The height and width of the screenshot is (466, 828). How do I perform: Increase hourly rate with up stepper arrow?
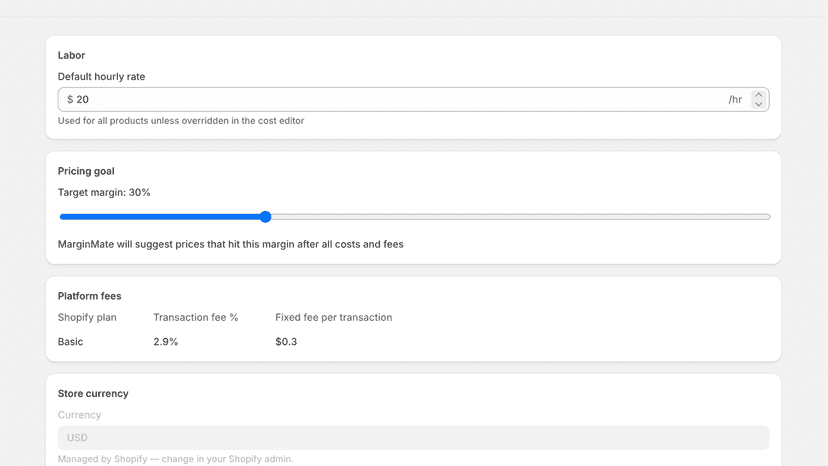click(759, 95)
